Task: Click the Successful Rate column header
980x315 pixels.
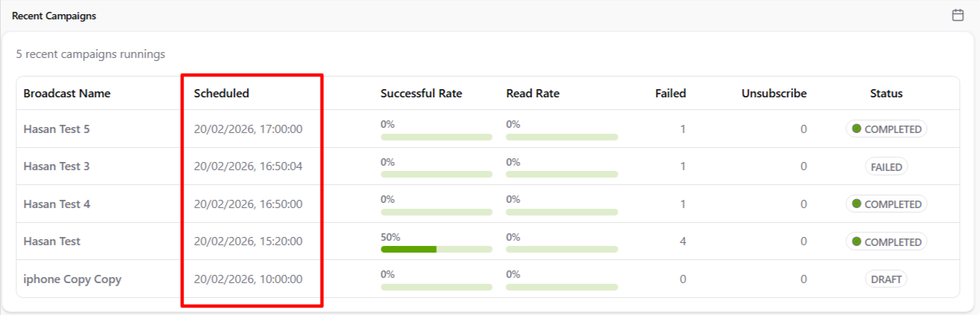Action: tap(421, 94)
